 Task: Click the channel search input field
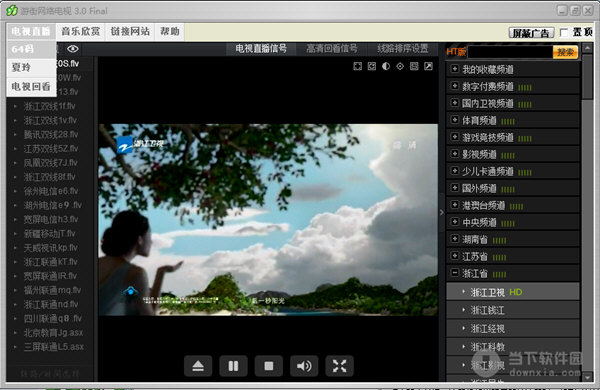(510, 52)
